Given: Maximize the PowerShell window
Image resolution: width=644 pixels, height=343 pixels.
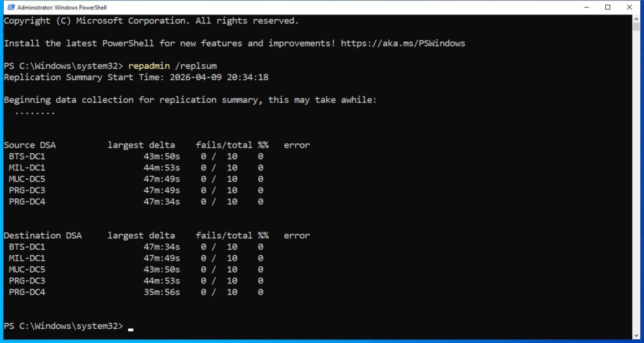Looking at the screenshot, I should point(608,8).
